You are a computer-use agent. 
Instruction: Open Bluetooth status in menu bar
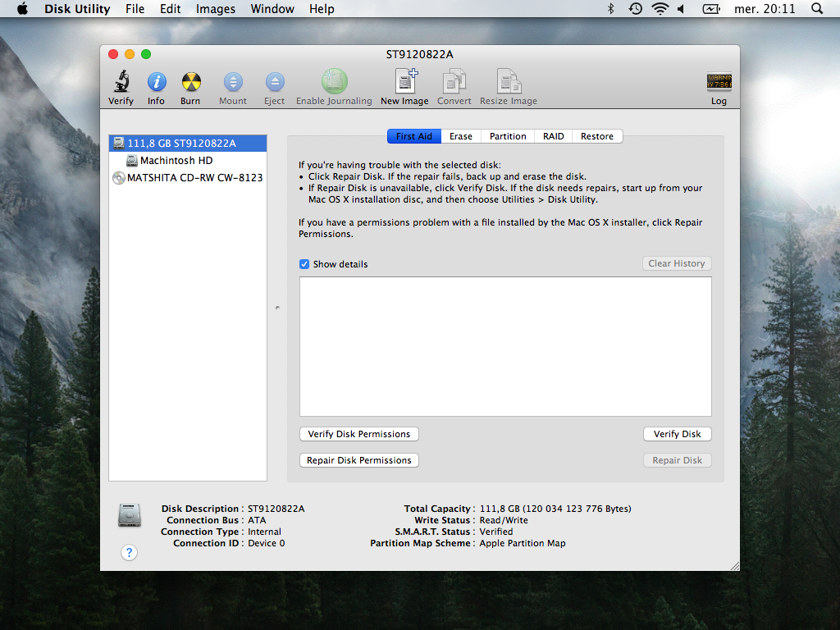point(610,8)
